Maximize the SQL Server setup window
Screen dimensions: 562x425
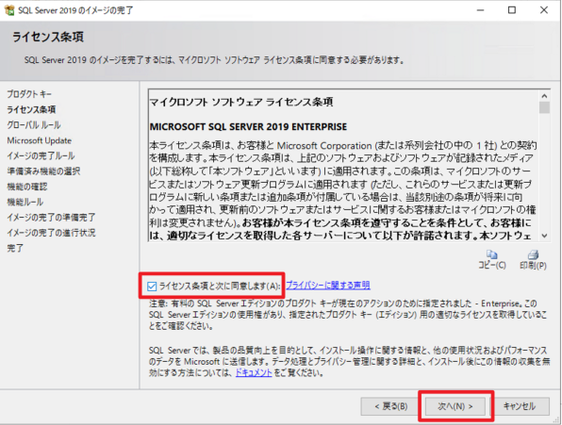[x=512, y=10]
